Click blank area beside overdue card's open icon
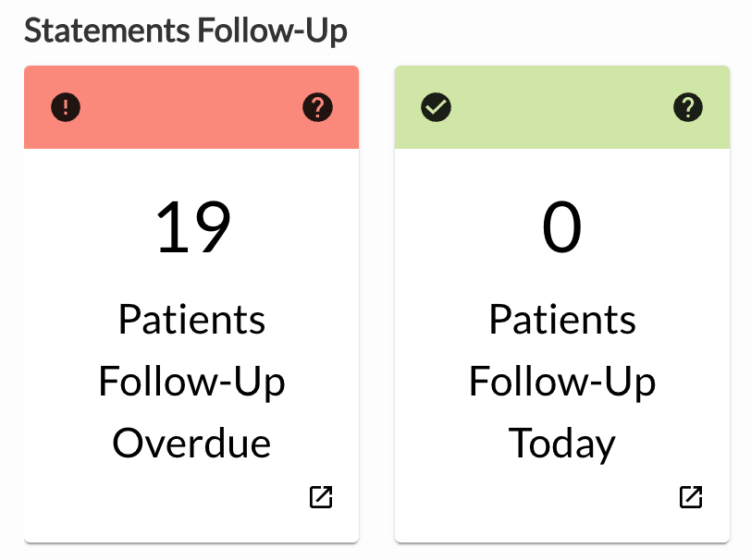Viewport: 751px width, 560px height. [167, 498]
